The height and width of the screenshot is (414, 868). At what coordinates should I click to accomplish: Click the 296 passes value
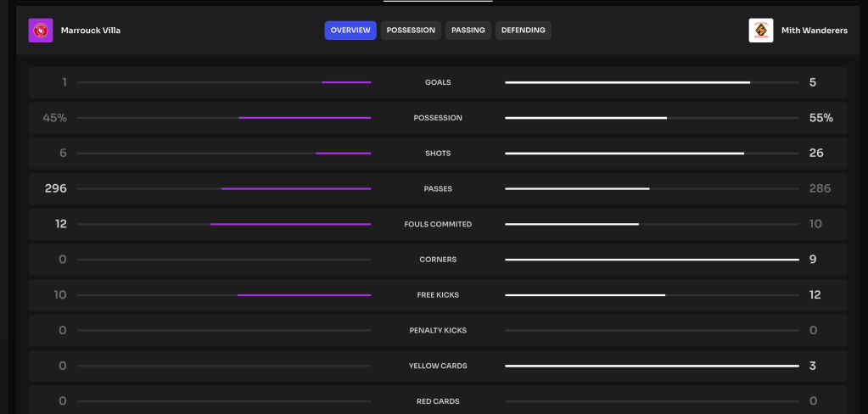pos(56,188)
